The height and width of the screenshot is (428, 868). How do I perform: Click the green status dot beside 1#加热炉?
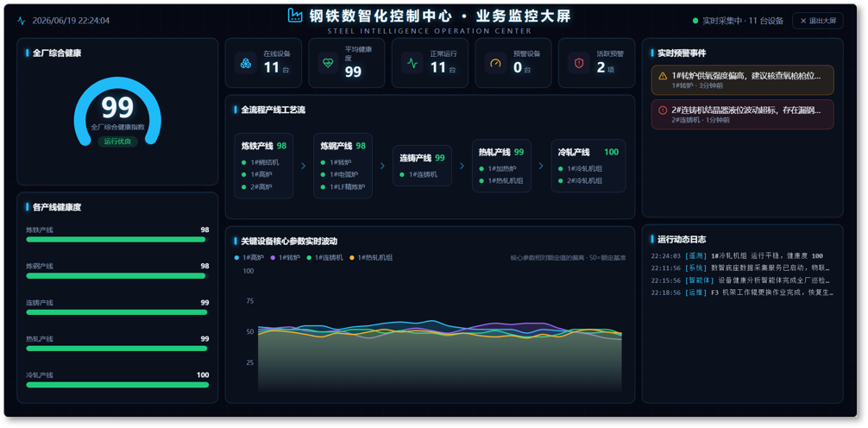(481, 169)
